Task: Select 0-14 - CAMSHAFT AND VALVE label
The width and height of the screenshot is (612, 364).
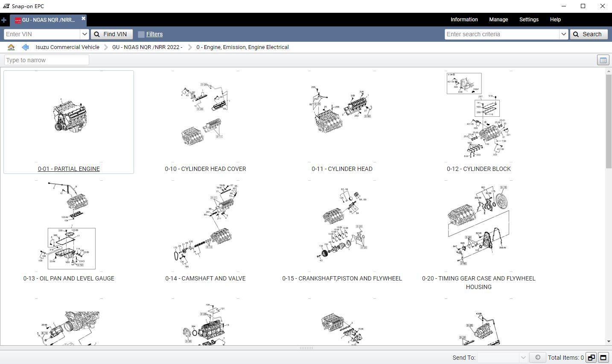Action: click(x=205, y=278)
